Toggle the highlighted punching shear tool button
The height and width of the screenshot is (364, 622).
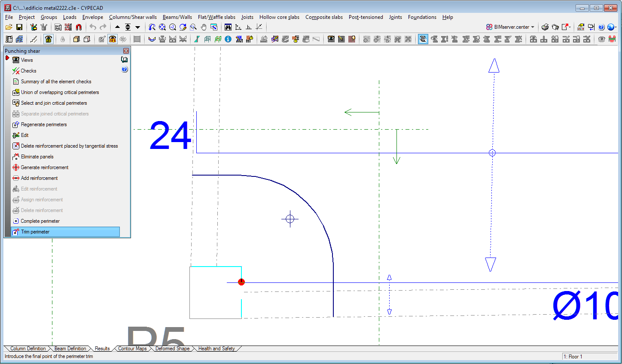423,39
